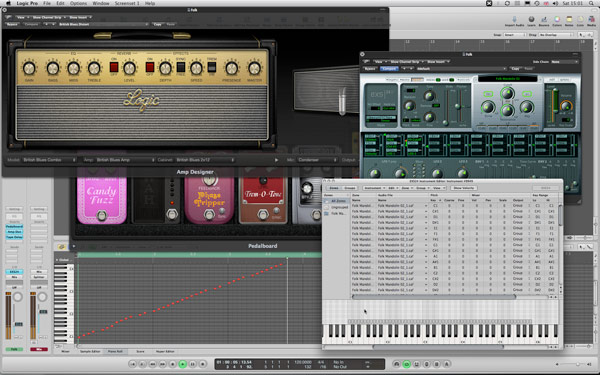Click the Candy Fuzz pedal
Image resolution: width=600 pixels, height=375 pixels.
[x=101, y=200]
